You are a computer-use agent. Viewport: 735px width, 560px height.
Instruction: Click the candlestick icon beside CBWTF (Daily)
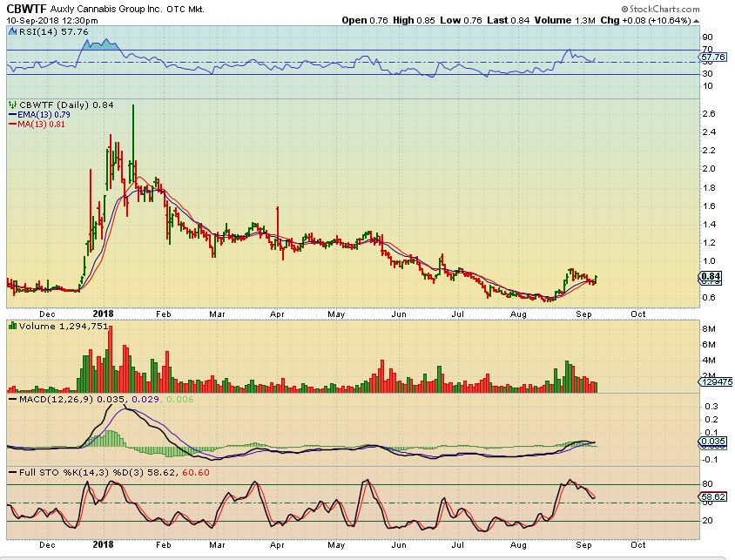pos(13,105)
